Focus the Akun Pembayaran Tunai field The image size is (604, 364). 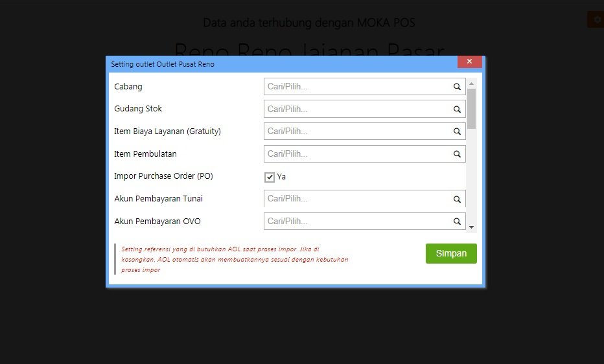click(x=356, y=199)
